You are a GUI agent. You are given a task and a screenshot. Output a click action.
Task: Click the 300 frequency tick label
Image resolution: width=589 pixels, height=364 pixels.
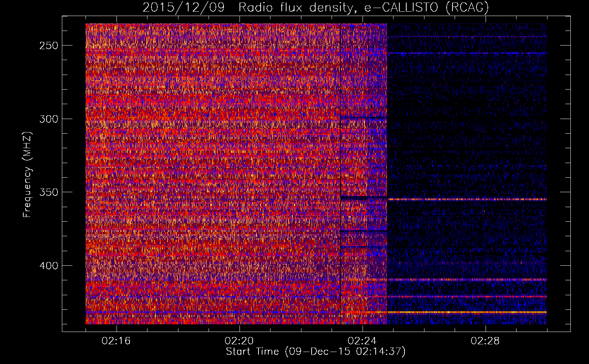48,119
